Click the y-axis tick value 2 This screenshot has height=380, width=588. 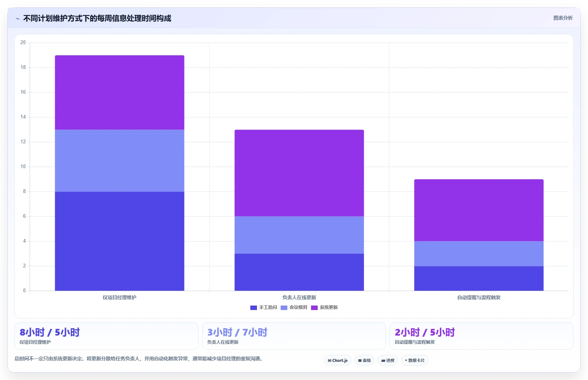[24, 266]
